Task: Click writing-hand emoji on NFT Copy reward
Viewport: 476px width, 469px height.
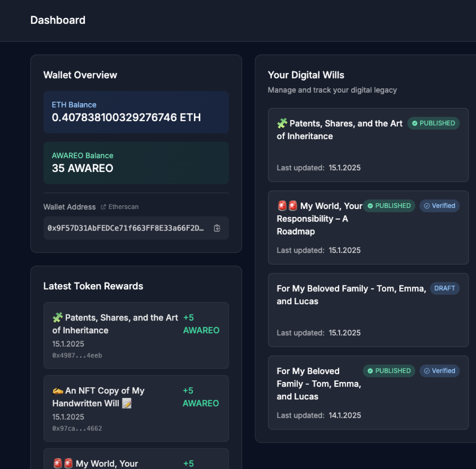Action: pyautogui.click(x=58, y=390)
